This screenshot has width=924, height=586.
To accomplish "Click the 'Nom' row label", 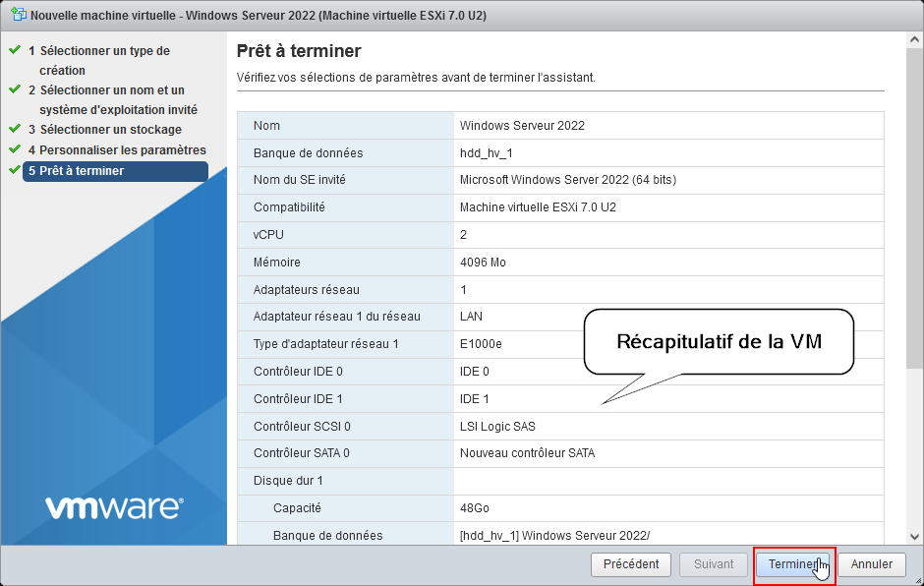I will coord(266,126).
